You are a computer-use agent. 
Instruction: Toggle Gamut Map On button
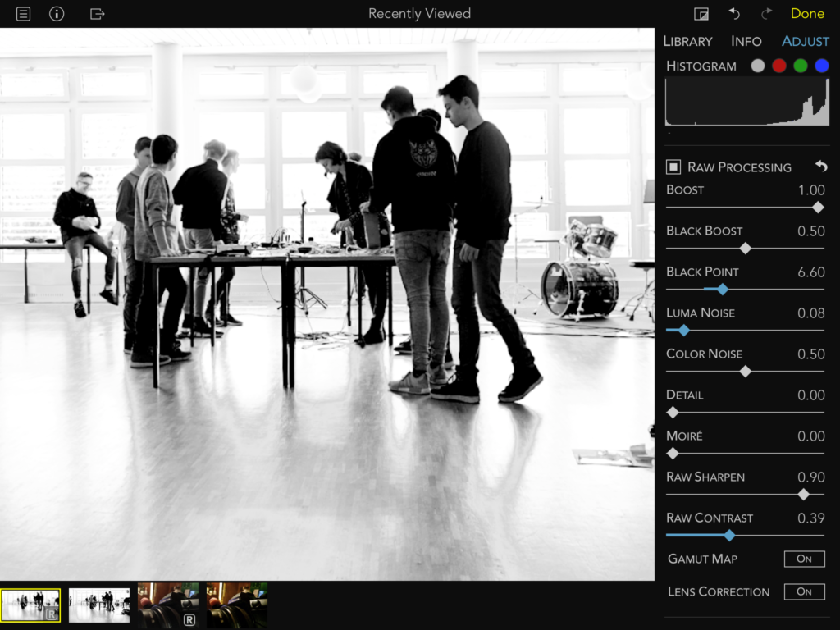coord(804,559)
